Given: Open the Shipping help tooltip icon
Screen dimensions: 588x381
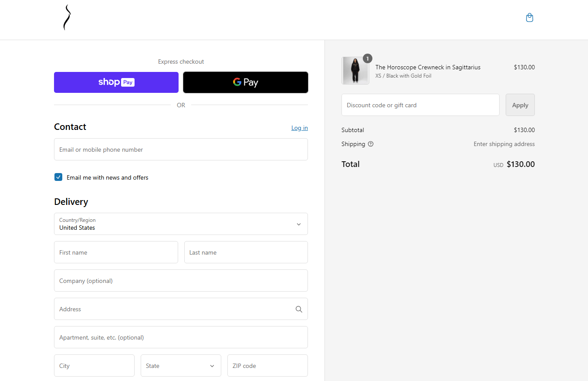Looking at the screenshot, I should [370, 144].
